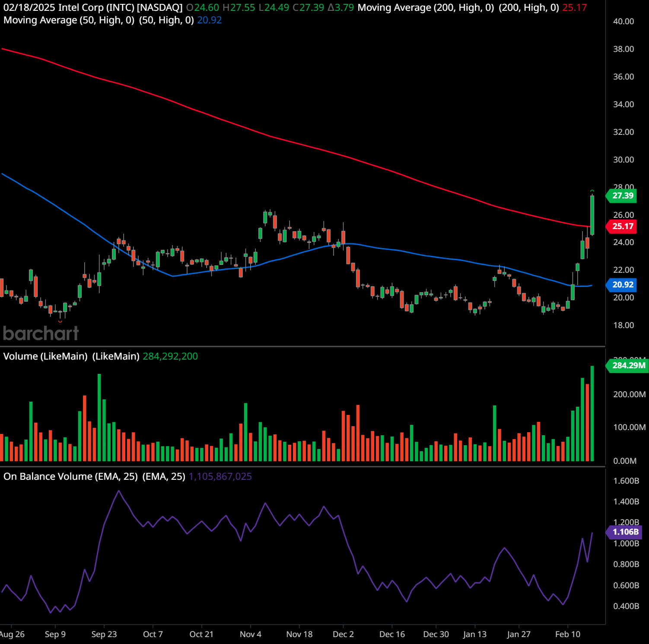Click the 1.600B On Balance Volume axis label
Viewport: 649px width, 644px height.
(x=626, y=481)
